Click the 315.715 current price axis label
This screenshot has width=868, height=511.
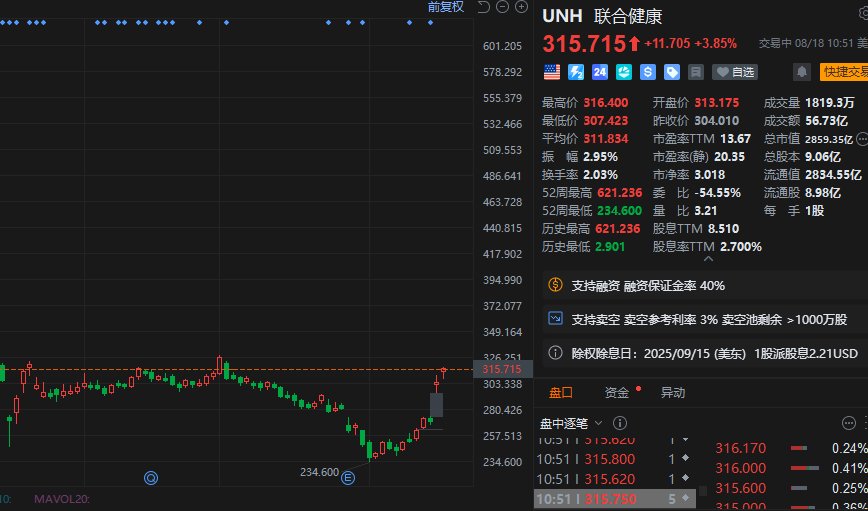(503, 369)
